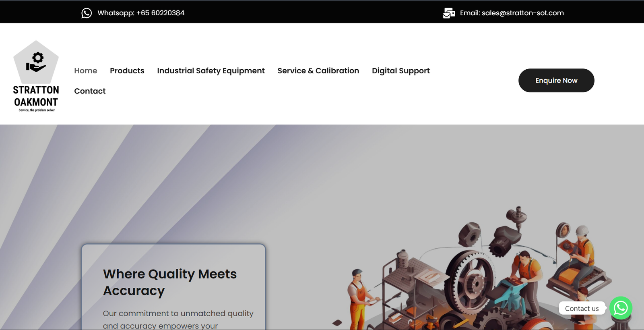Click the gear-and-hand logo emblem
644x330 pixels.
(x=36, y=62)
